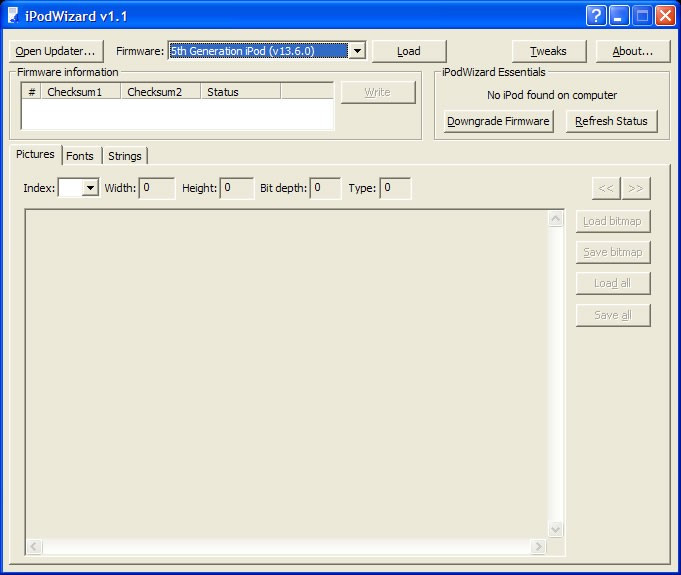681x575 pixels.
Task: Sort by the # column header
Action: click(32, 92)
